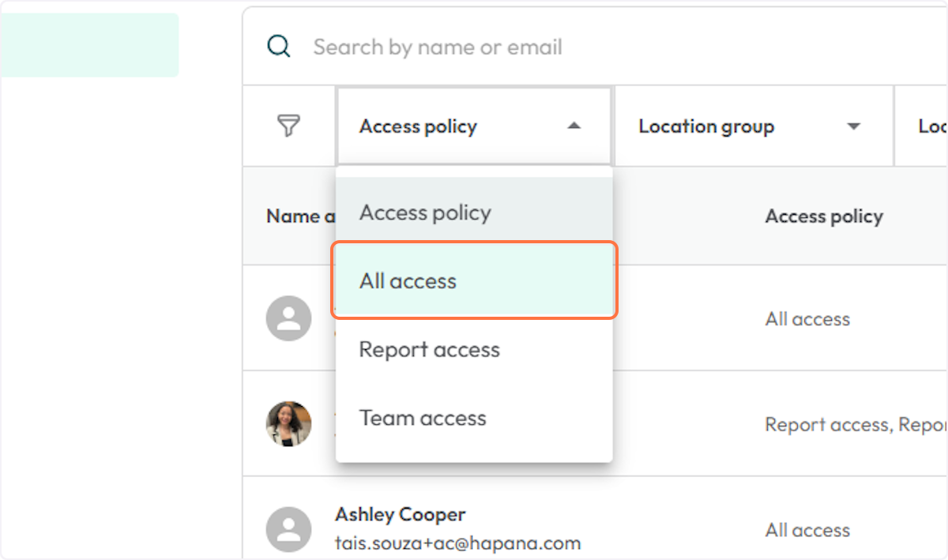Screen dimensions: 948x560
Task: Click the first row's "All access" cell
Action: pyautogui.click(x=807, y=319)
